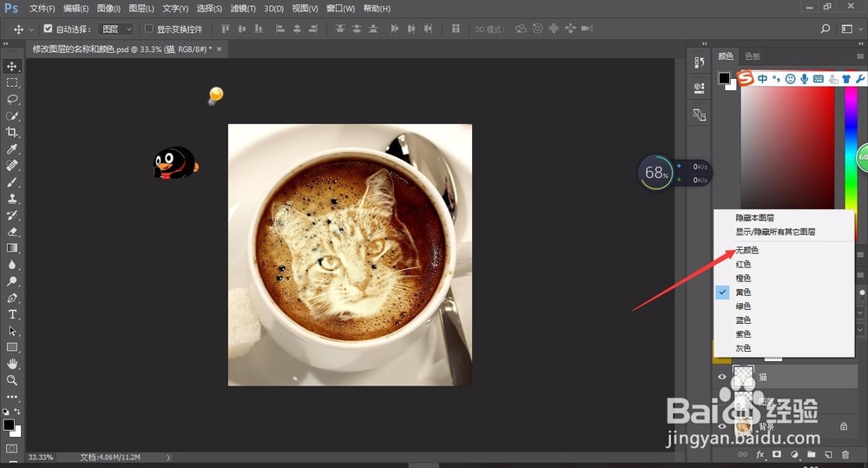This screenshot has height=468, width=868.
Task: Hide the 猫 layer via eye icon
Action: pyautogui.click(x=722, y=377)
